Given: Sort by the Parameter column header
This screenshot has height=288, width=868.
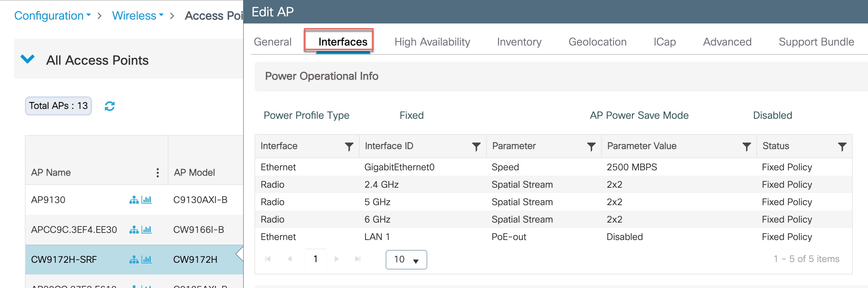Looking at the screenshot, I should point(514,146).
